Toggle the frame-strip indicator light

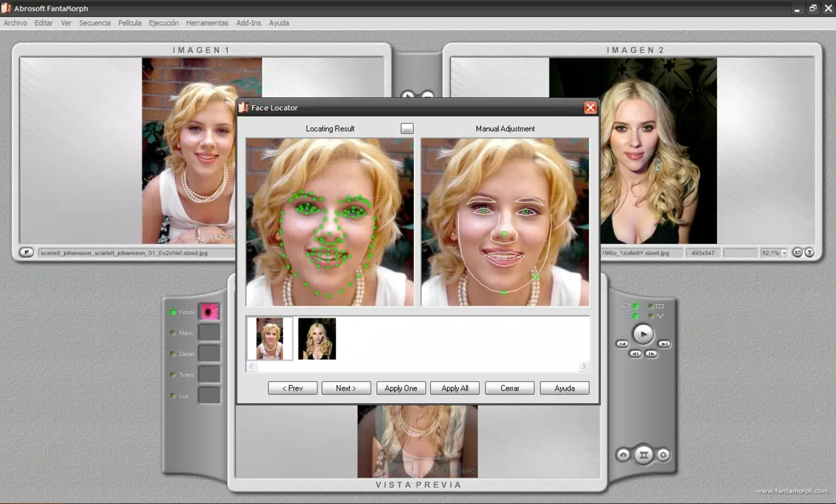(x=651, y=306)
